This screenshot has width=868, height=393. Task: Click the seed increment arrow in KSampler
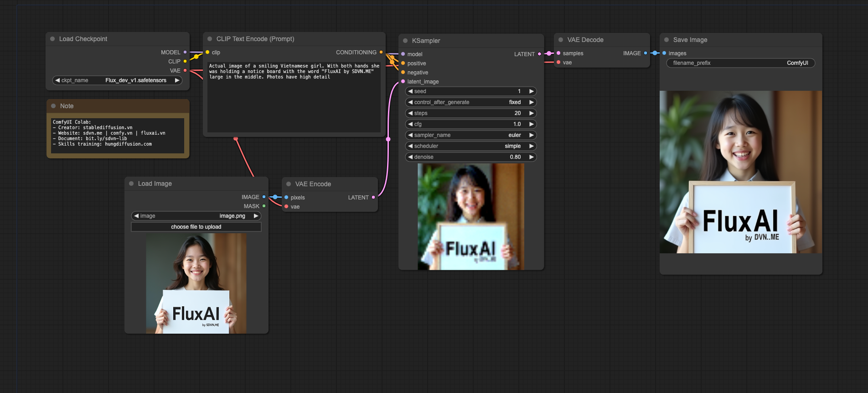(x=531, y=91)
